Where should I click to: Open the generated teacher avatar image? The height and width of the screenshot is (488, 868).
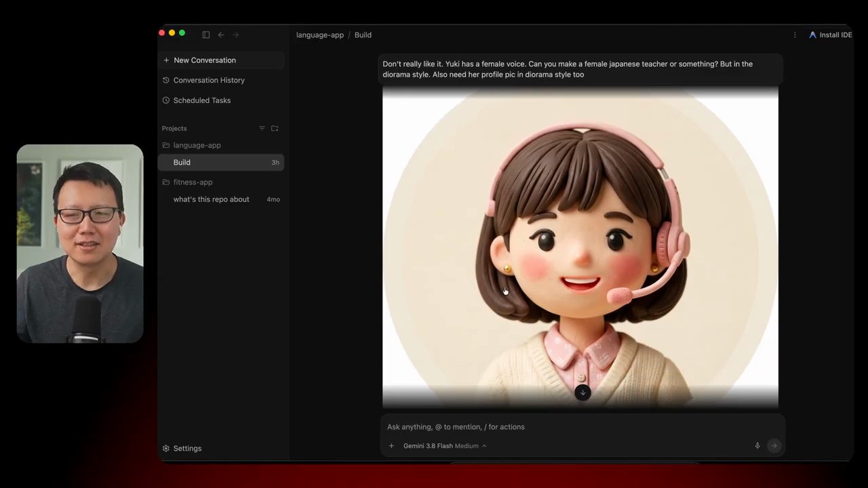click(x=580, y=247)
